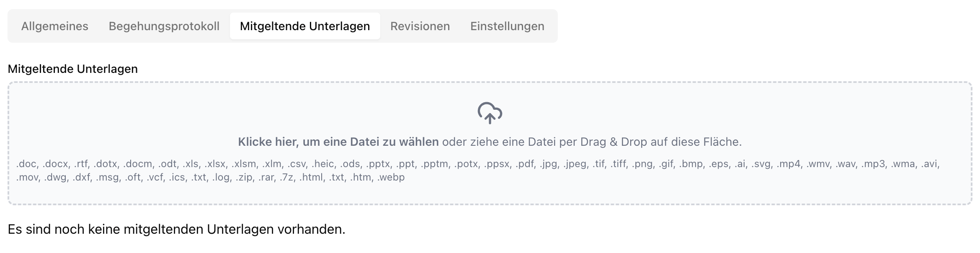The image size is (980, 253).
Task: Open the Begehungsprotokoll tab
Action: point(165,26)
